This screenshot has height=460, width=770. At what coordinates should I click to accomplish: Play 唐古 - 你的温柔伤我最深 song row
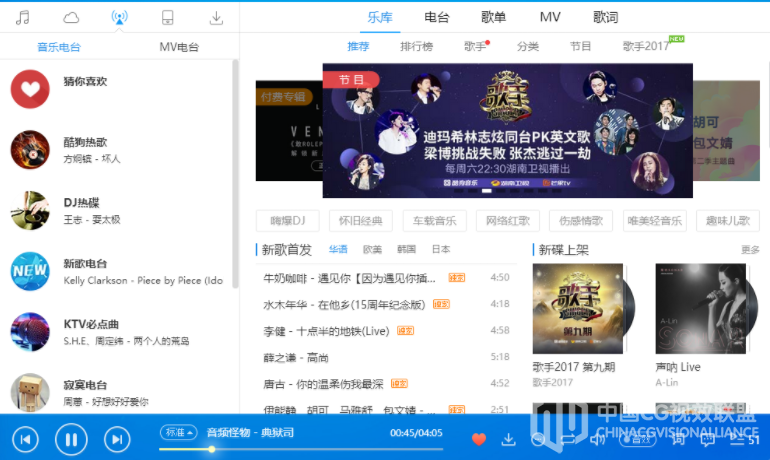[386, 384]
